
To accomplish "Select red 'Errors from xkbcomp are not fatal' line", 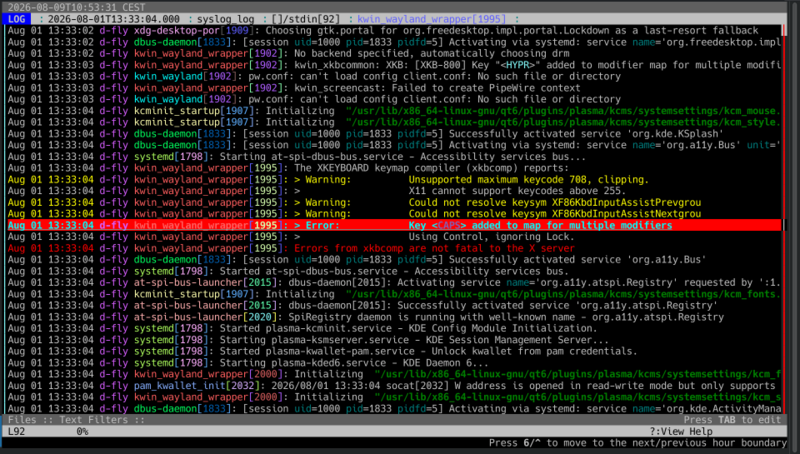I will point(394,248).
